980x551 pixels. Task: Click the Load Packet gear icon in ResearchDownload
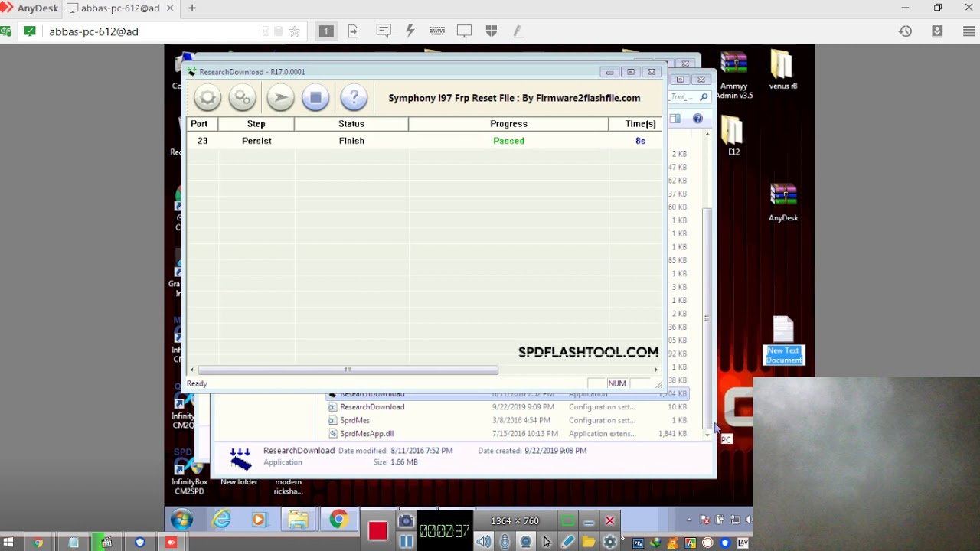pos(207,98)
